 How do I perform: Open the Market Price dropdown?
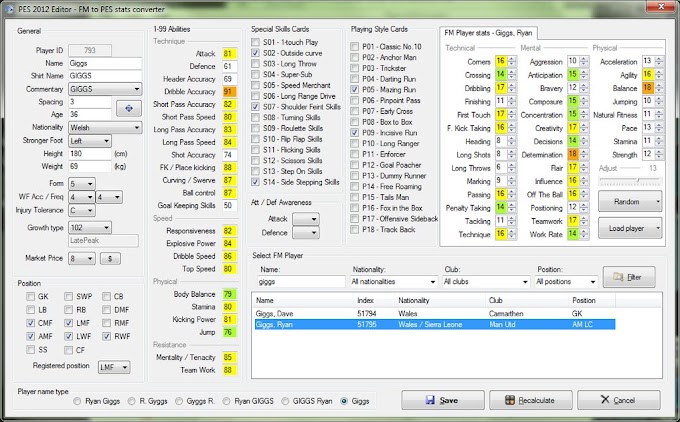point(82,259)
